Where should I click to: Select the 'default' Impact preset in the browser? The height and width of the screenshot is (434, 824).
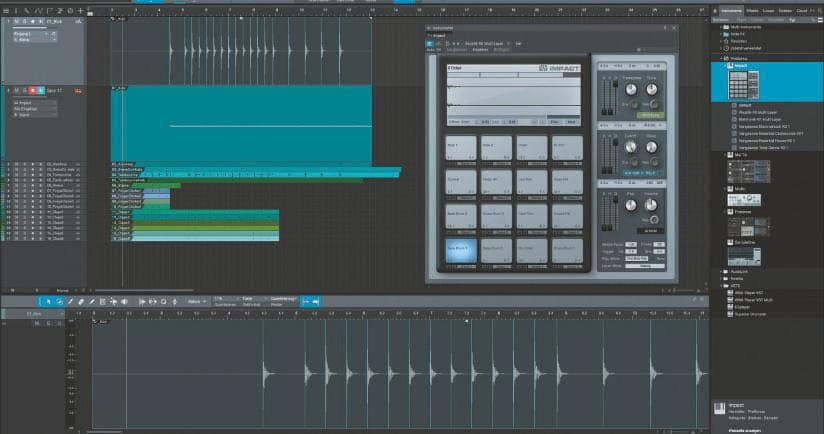[x=745, y=105]
